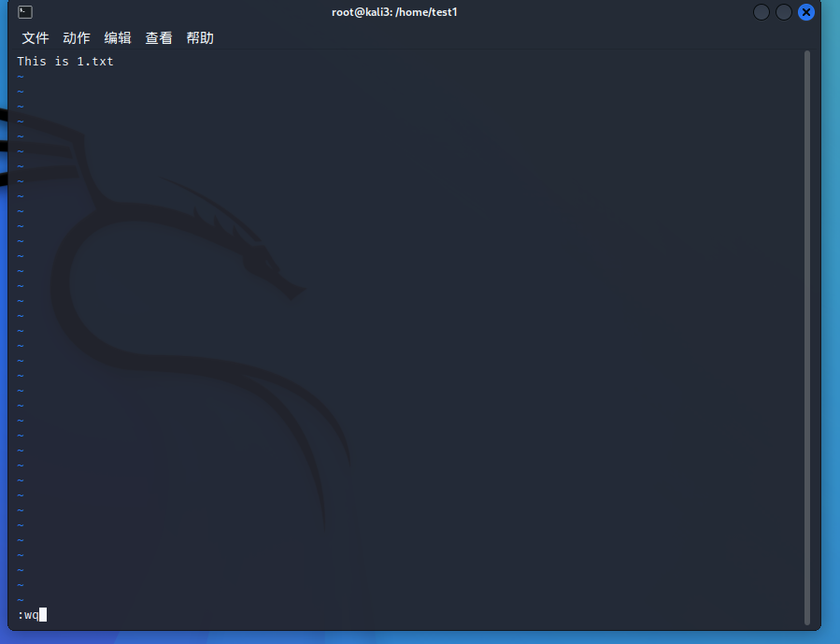This screenshot has height=644, width=840.
Task: Minimize the terminal window
Action: (761, 12)
